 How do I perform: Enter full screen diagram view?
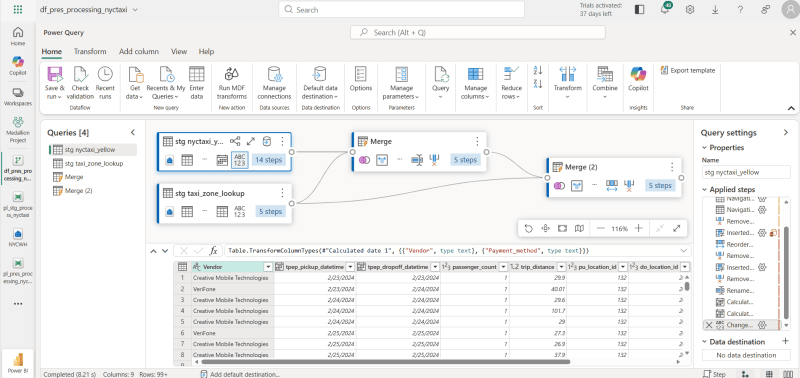(677, 229)
